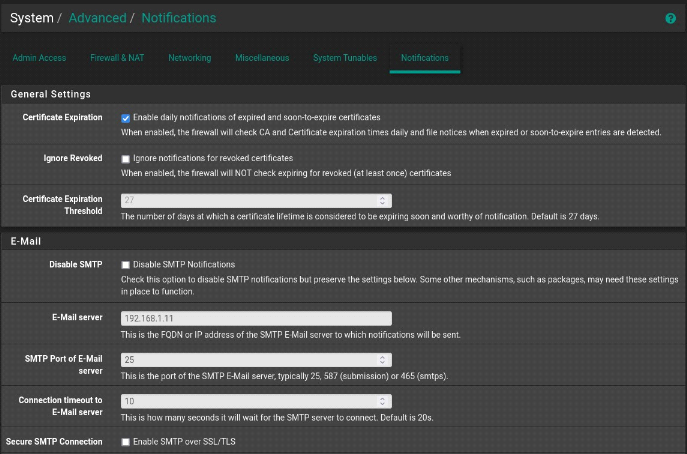Enable ignoring notifications for revoked certificates

point(126,159)
